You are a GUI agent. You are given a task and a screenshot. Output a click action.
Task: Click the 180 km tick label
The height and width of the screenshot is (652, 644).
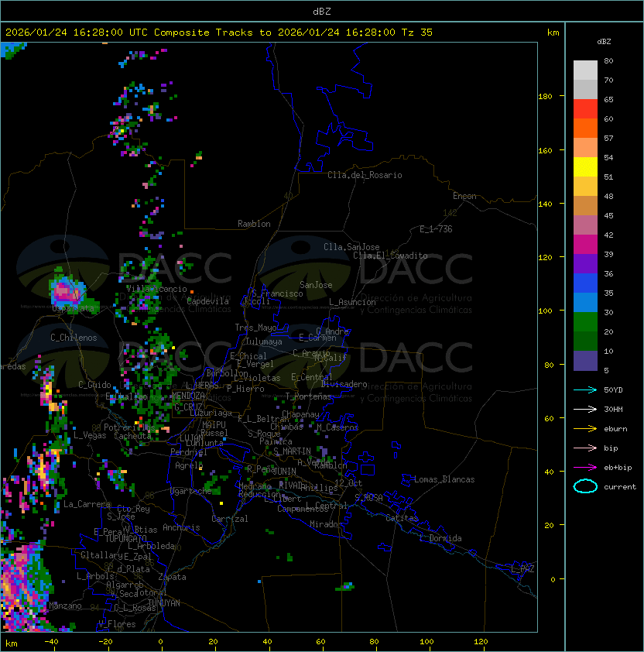point(545,97)
